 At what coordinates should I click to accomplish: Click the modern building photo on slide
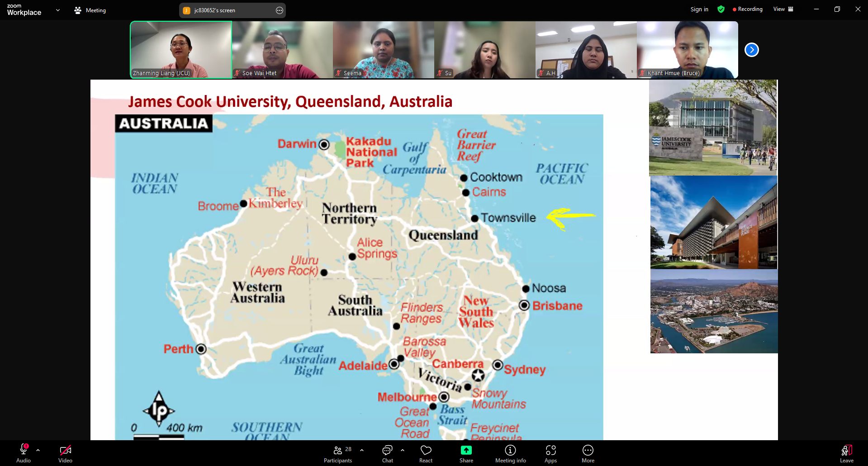click(714, 223)
